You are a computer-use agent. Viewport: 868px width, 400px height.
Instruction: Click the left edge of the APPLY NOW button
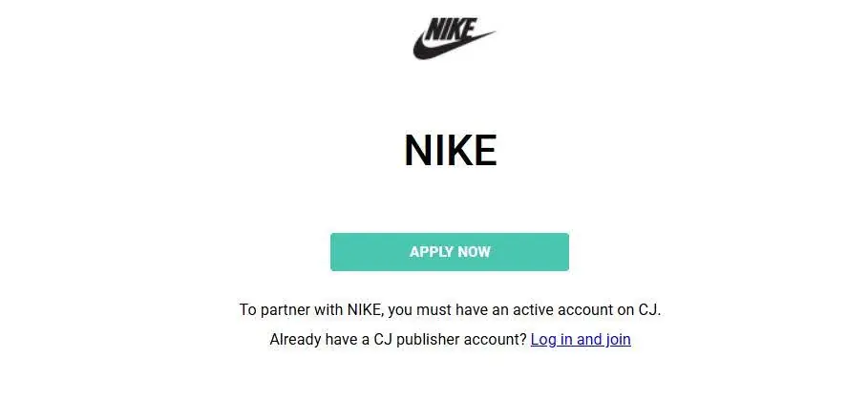pyautogui.click(x=336, y=252)
